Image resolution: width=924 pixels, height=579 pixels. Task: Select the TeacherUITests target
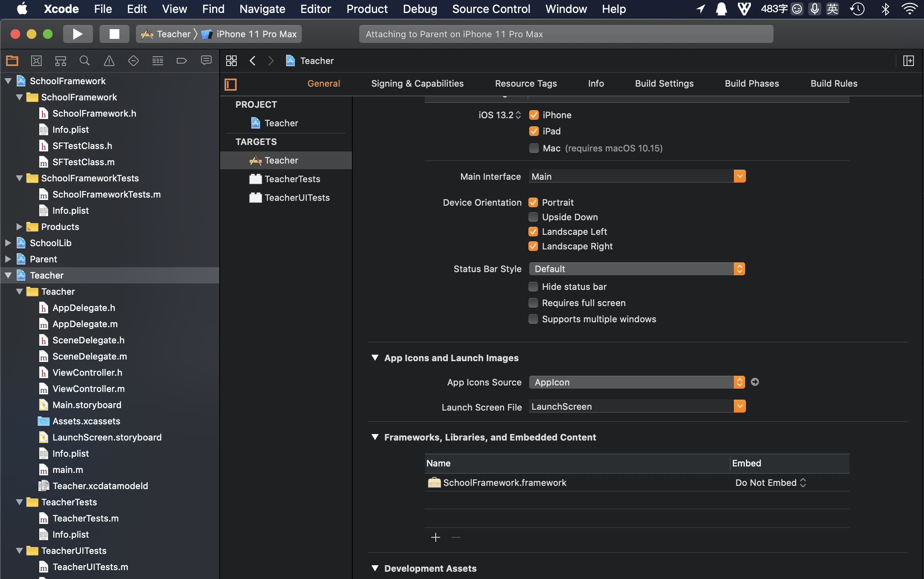[286, 198]
